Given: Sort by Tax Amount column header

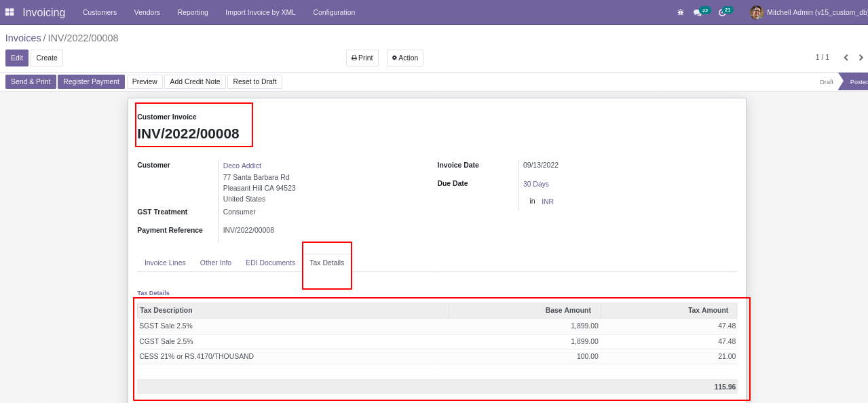Looking at the screenshot, I should pos(669,310).
